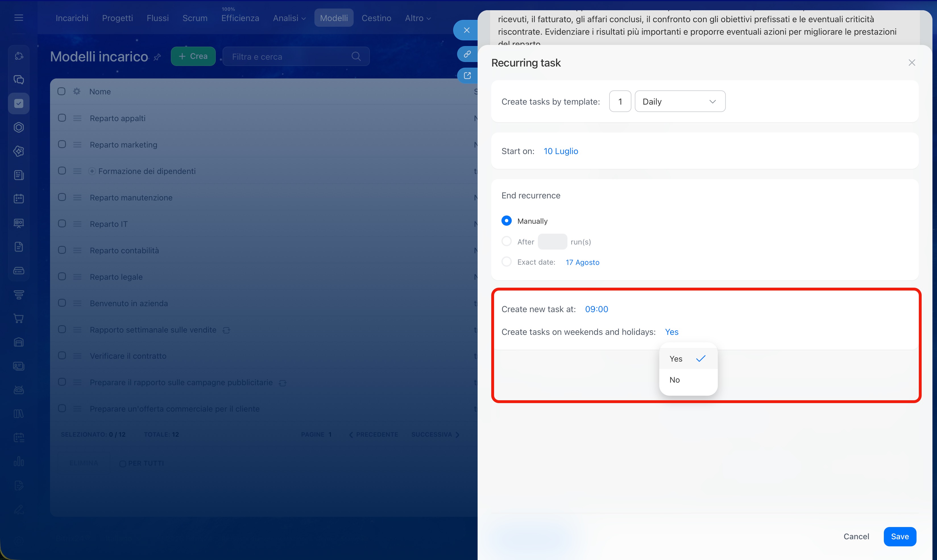Open the tasks checkmark icon in sidebar

click(x=18, y=103)
